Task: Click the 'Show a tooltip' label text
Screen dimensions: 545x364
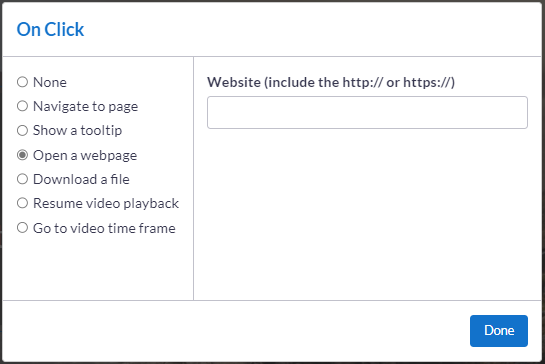Action: [x=78, y=131]
